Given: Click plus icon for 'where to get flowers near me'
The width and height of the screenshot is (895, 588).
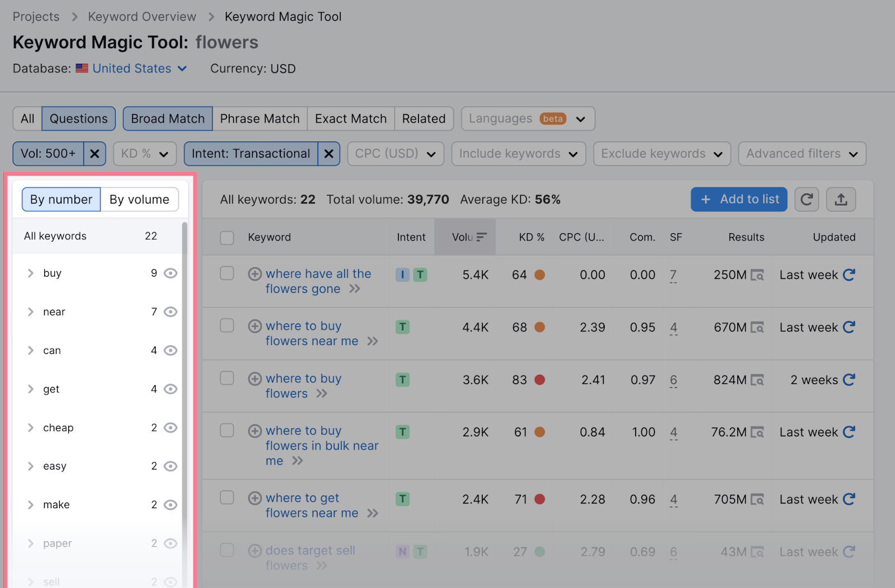Looking at the screenshot, I should point(255,498).
